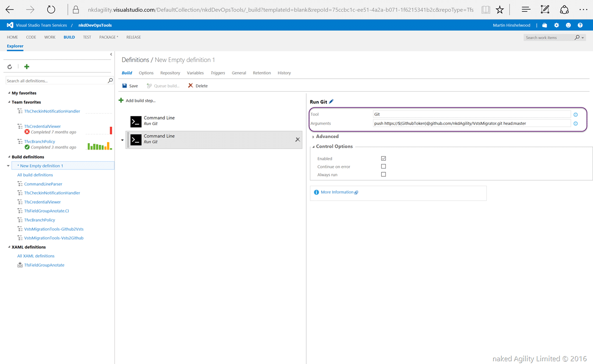This screenshot has width=593, height=364.
Task: Open the CODE hub
Action: pos(31,37)
